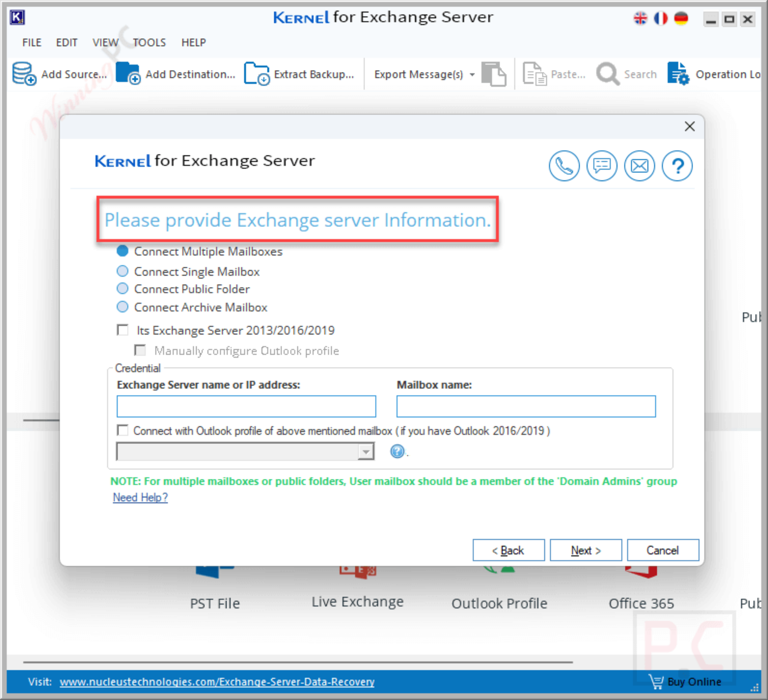Minimize the Kernel application window
This screenshot has width=768, height=700.
point(711,19)
